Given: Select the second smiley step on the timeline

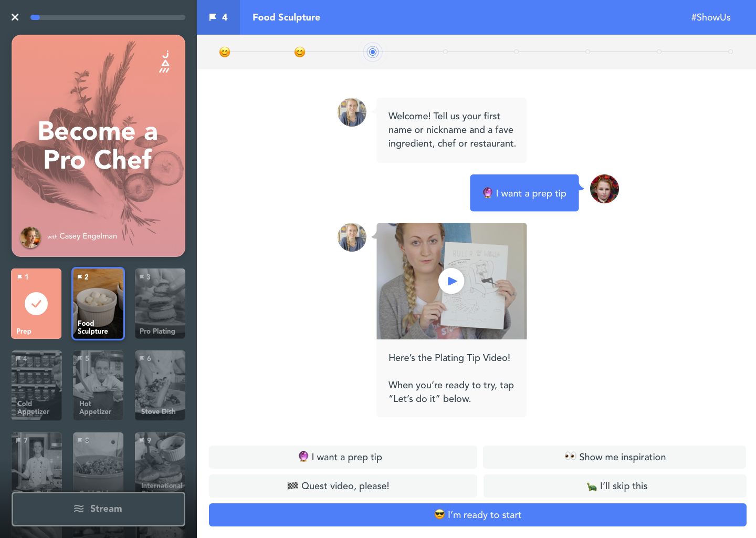Looking at the screenshot, I should click(x=300, y=52).
